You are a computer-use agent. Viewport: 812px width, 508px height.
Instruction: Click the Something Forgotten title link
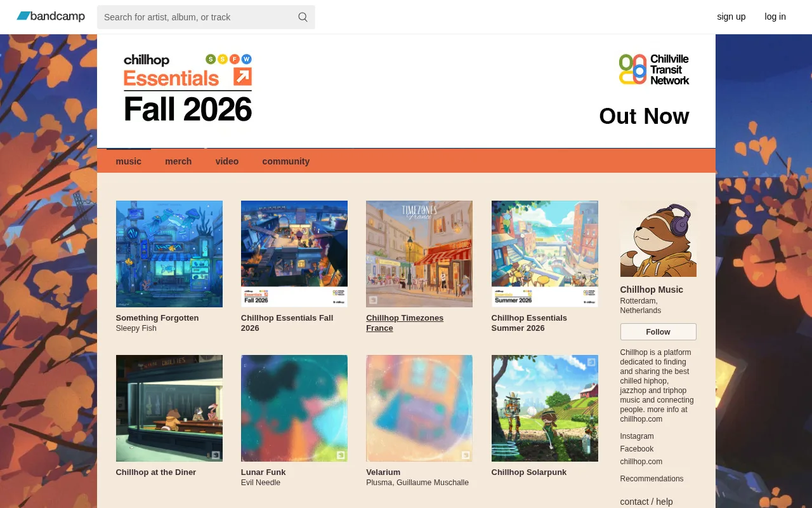[157, 318]
